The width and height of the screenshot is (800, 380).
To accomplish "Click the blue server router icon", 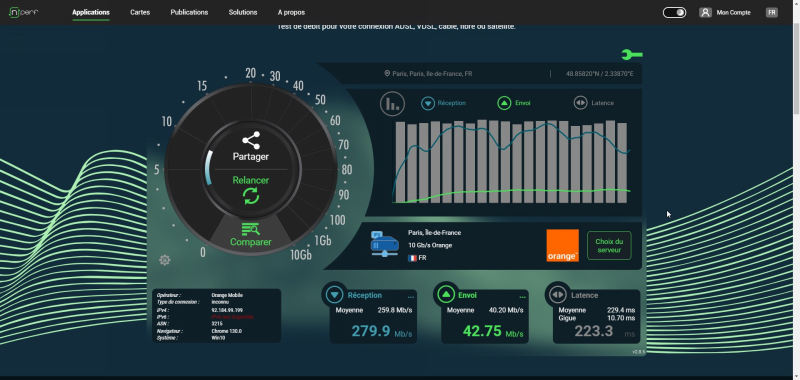I will tap(385, 244).
